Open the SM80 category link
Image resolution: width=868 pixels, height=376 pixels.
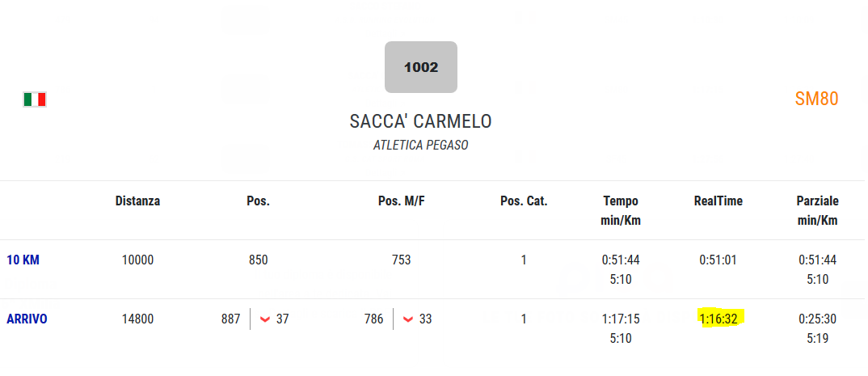pyautogui.click(x=816, y=99)
